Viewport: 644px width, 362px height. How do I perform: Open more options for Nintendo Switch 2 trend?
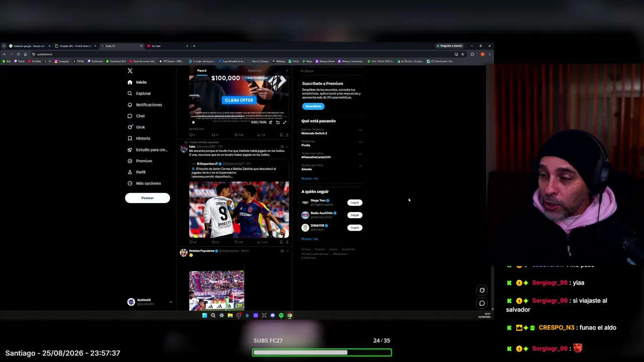coord(360,130)
